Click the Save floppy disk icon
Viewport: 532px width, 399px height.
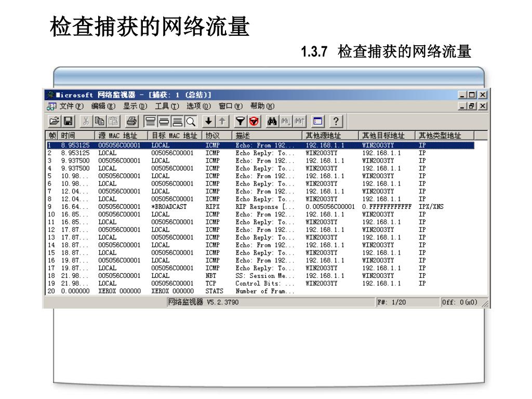click(68, 121)
